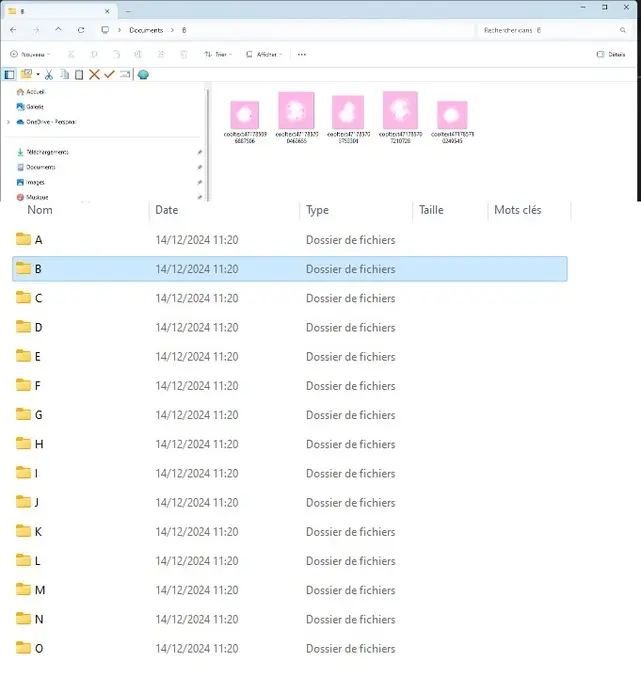Click the chevron after Documents in breadcrumb
This screenshot has width=641, height=678.
click(173, 30)
